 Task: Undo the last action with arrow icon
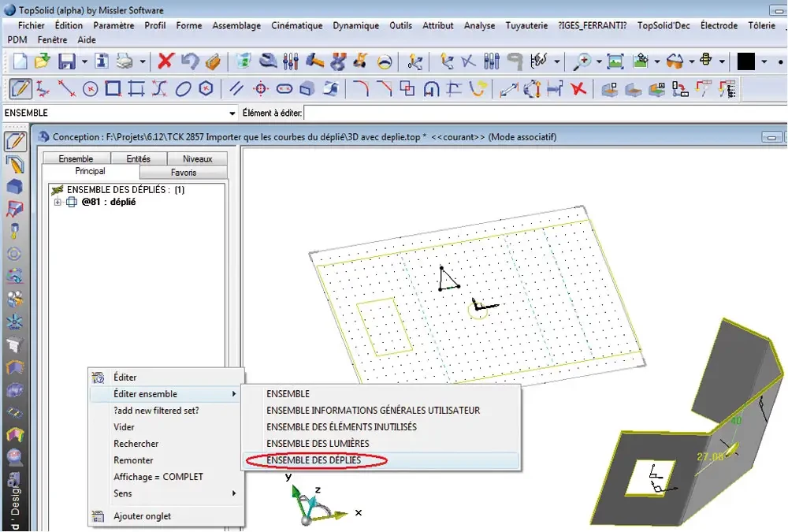(x=189, y=61)
